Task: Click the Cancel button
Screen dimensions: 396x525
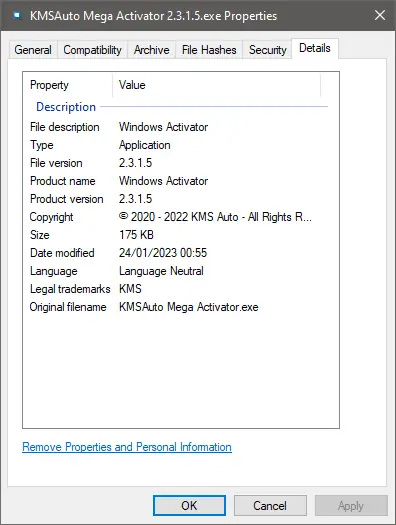Action: 270,506
